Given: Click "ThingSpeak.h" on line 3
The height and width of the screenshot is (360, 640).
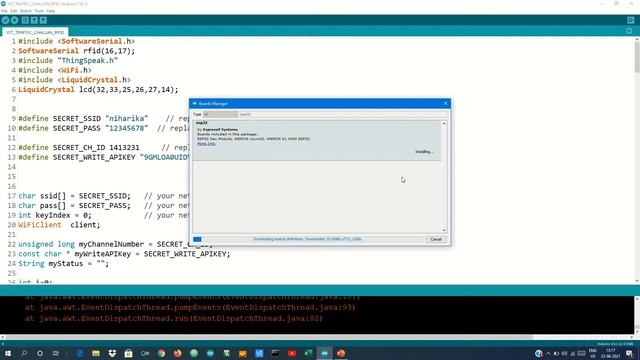Looking at the screenshot, I should pyautogui.click(x=87, y=60).
